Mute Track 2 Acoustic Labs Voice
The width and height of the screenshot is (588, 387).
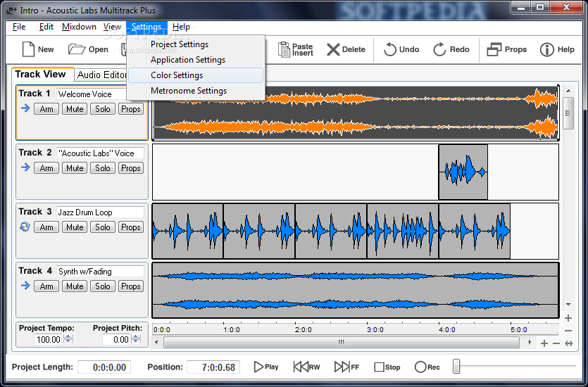(75, 168)
